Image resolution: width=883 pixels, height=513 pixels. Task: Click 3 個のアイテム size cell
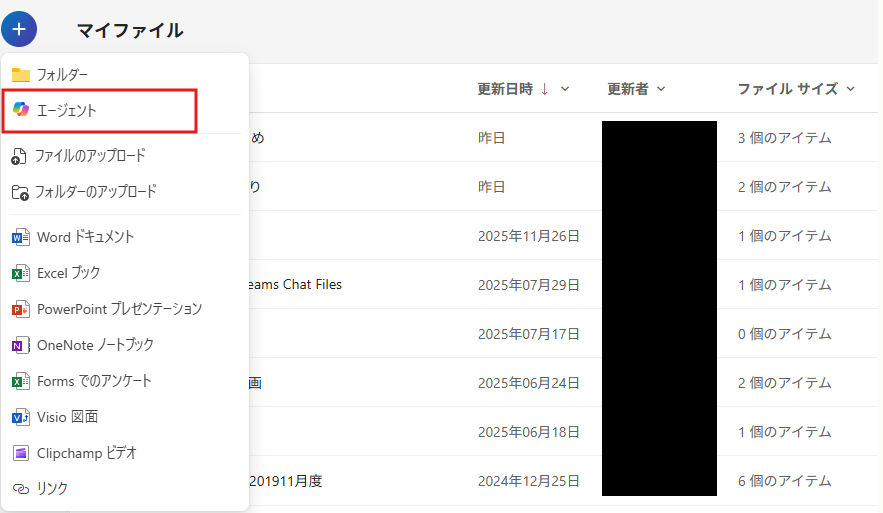coord(784,138)
